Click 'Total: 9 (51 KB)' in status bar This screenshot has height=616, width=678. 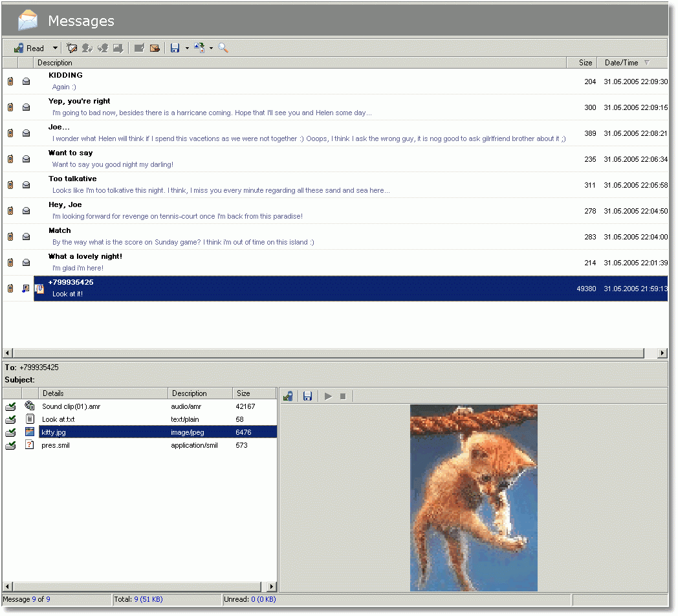point(138,600)
